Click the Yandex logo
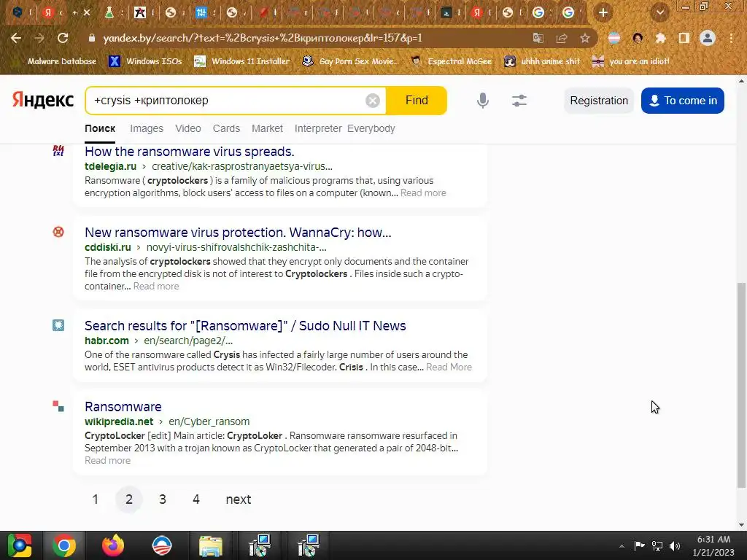Screen dimensions: 747x560 click(x=43, y=100)
